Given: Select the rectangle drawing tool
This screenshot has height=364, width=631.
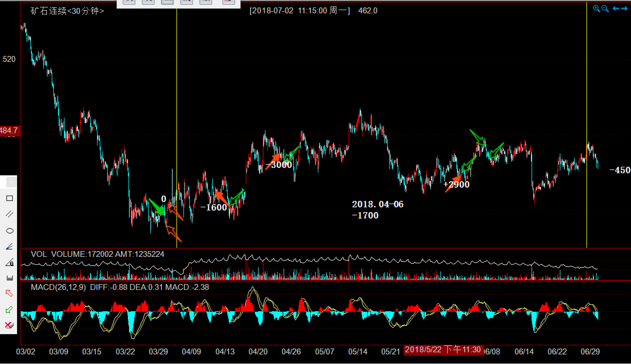Looking at the screenshot, I should click(10, 198).
